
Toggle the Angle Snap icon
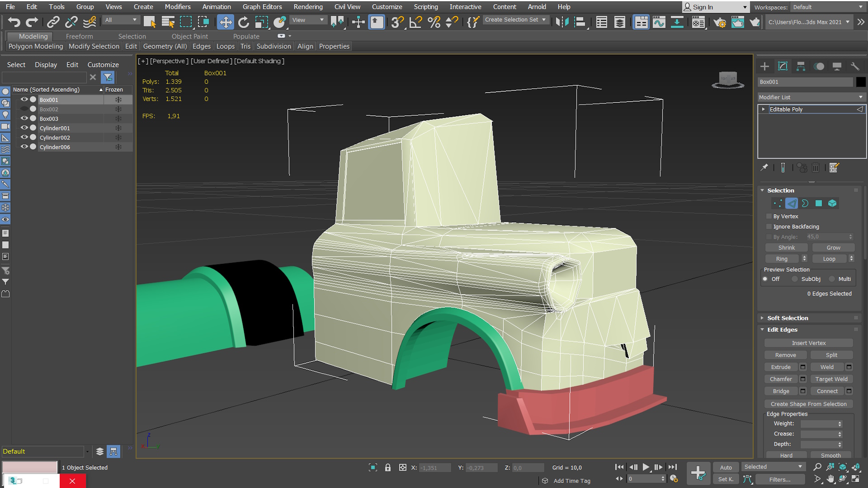415,22
